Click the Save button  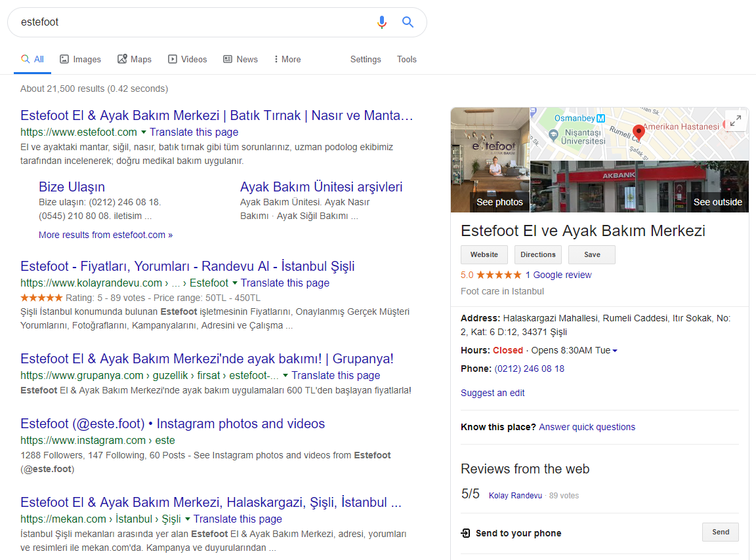[x=592, y=254]
